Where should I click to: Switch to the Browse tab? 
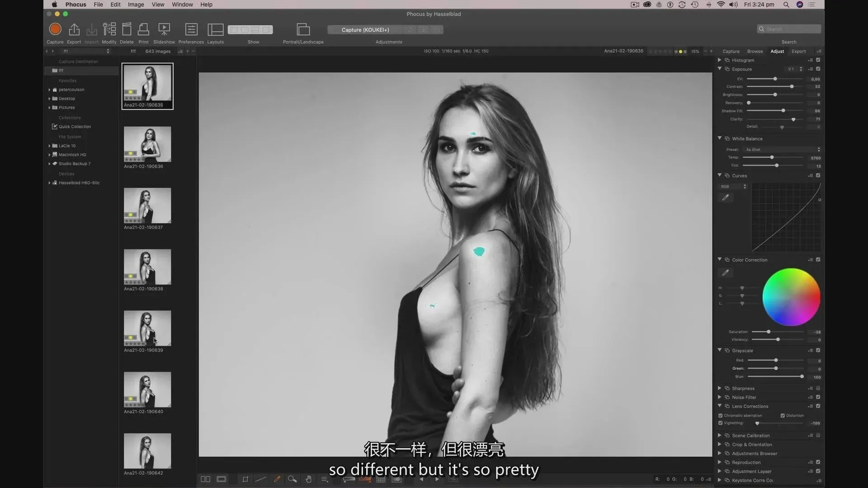pos(755,51)
